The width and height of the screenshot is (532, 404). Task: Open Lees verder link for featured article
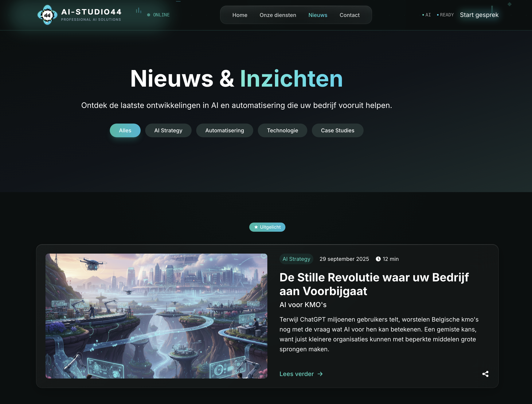pos(301,374)
